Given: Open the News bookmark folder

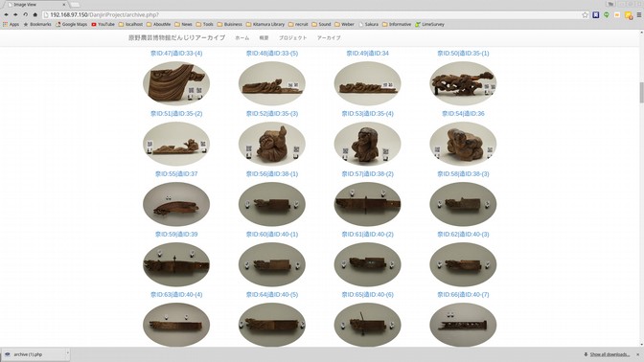Looking at the screenshot, I should (183, 24).
